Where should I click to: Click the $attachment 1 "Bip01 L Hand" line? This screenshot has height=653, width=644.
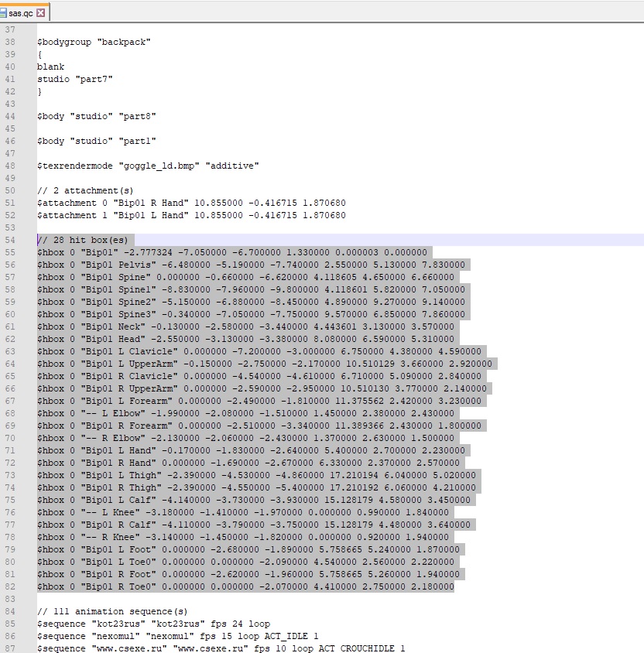tap(191, 215)
